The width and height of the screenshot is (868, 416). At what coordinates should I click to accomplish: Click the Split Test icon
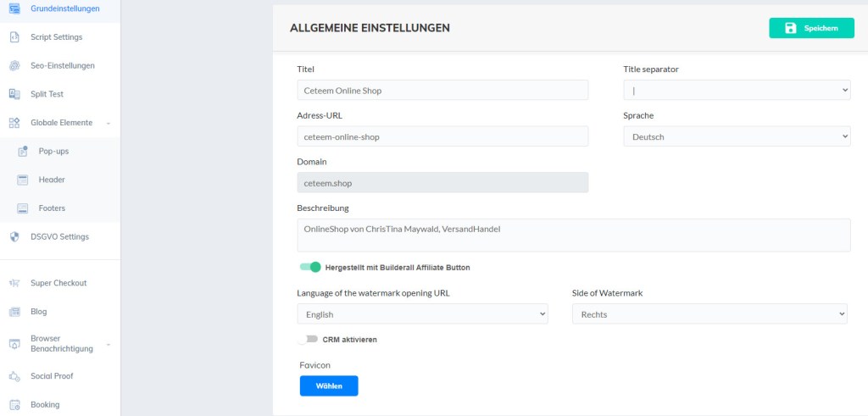point(14,94)
